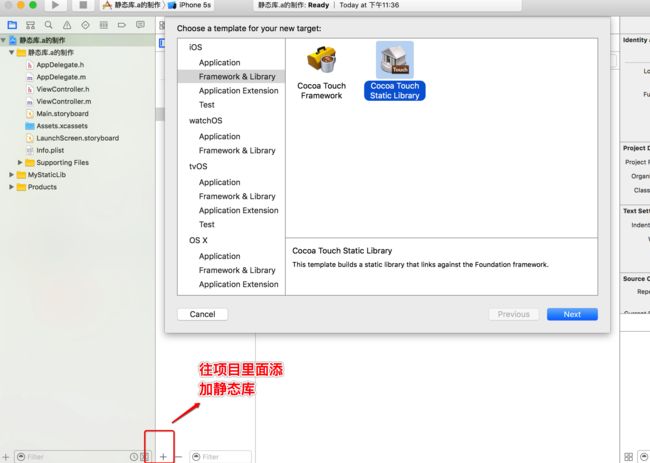Click the disabled Previous button
Screen dimensions: 650x463
[x=514, y=314]
